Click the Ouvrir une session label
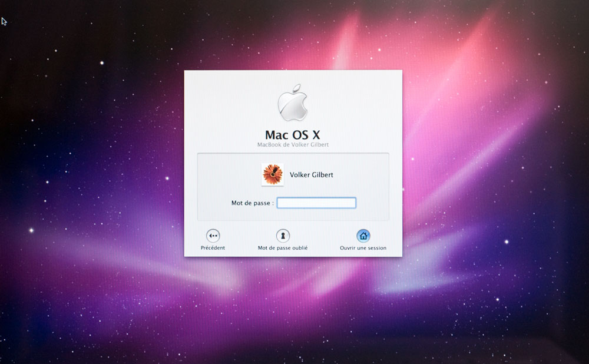The width and height of the screenshot is (589, 364). [363, 248]
